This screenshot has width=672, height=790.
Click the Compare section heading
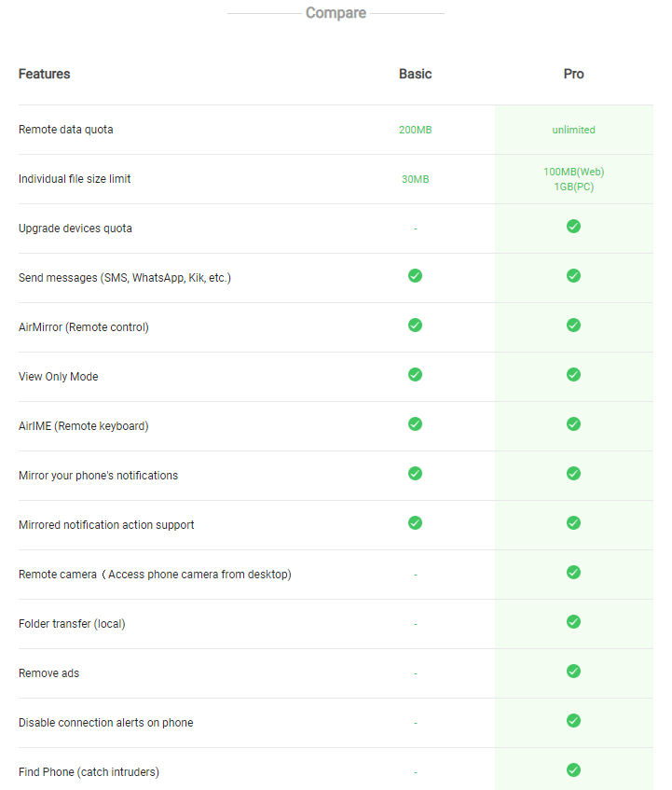coord(336,13)
